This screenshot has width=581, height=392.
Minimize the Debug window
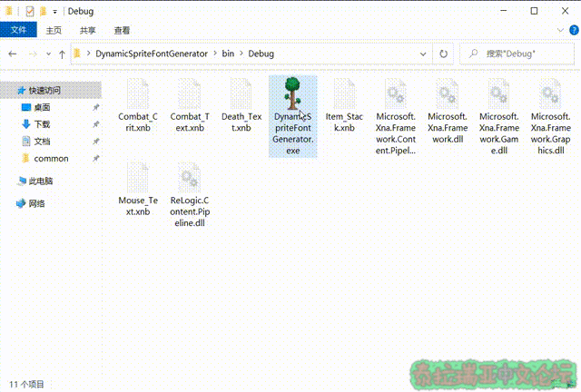point(503,11)
